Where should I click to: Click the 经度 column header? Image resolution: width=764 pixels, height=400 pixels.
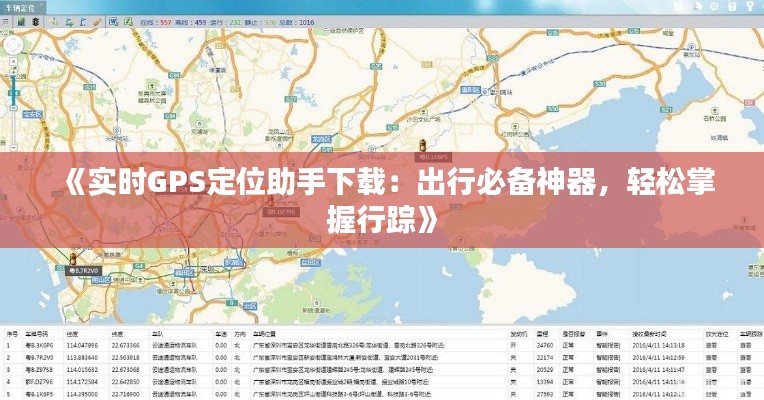(73, 333)
